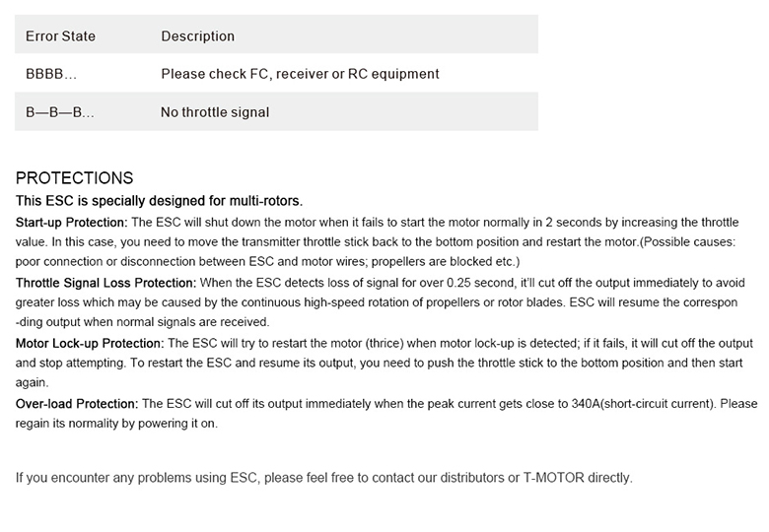The width and height of the screenshot is (769, 532).
Task: Click the "Start-up Protection:" label
Action: click(x=72, y=222)
